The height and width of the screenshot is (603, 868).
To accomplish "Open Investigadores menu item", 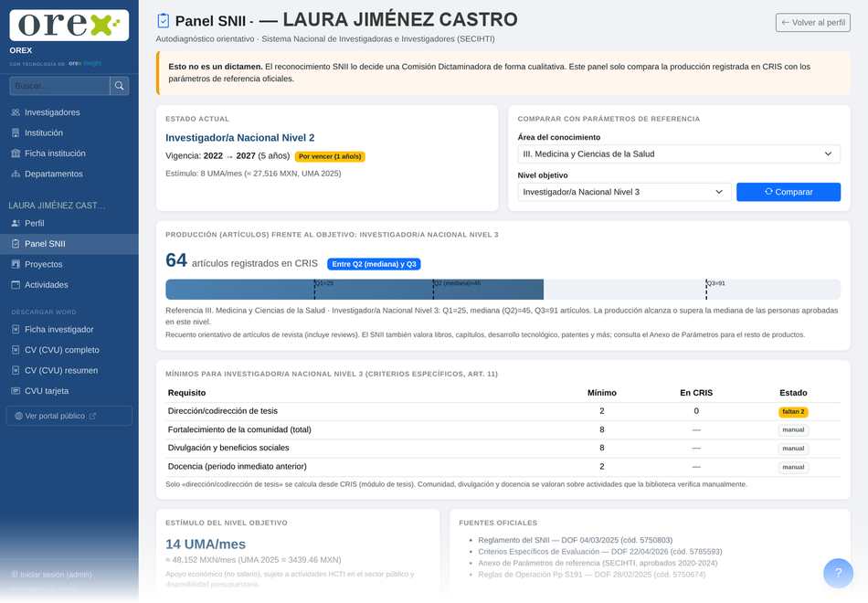I will click(x=69, y=112).
